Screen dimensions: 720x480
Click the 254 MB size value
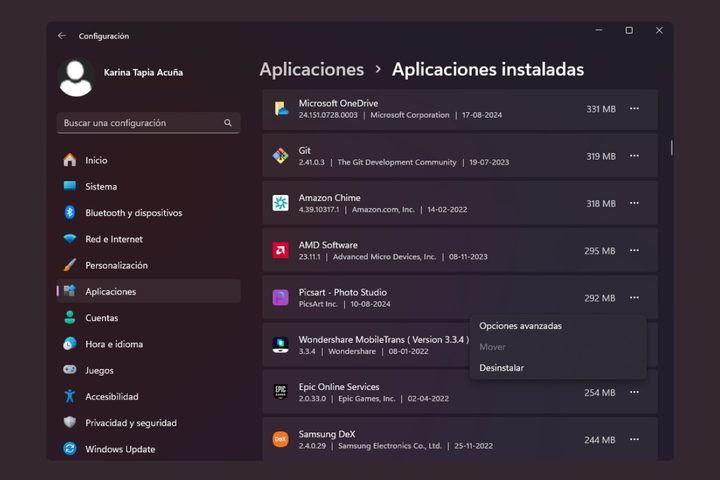coord(600,392)
